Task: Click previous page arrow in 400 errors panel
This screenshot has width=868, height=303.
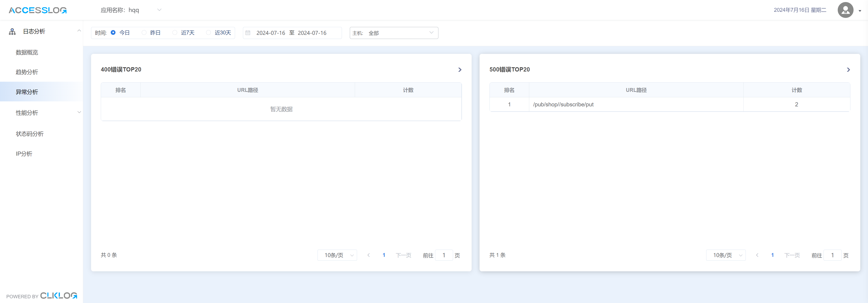Action: [x=369, y=255]
